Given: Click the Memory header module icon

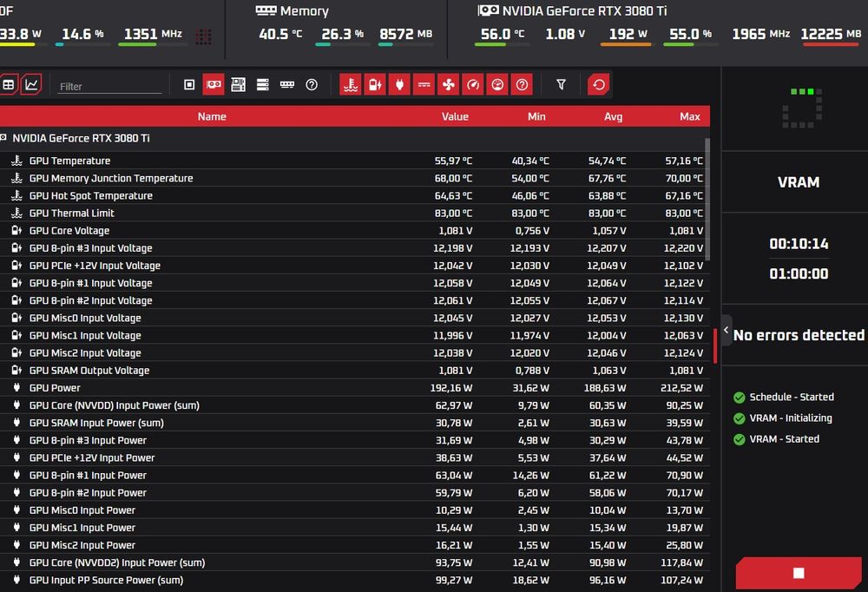Looking at the screenshot, I should [266, 10].
